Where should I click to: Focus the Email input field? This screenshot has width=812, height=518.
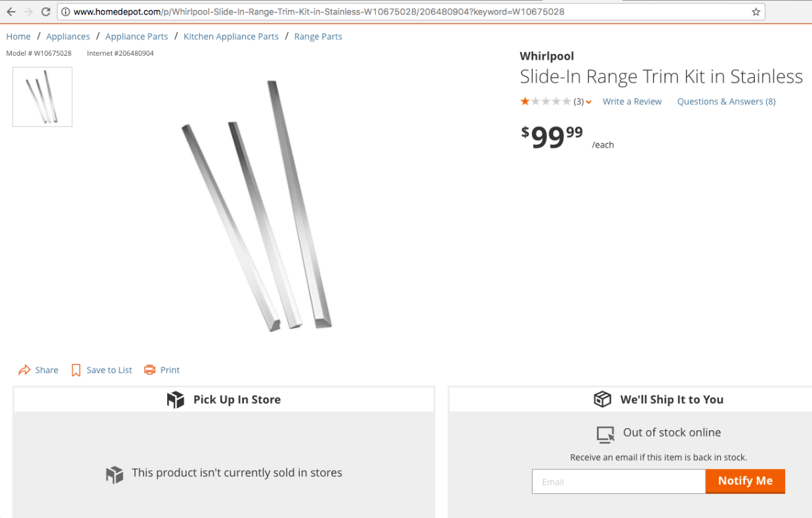[x=619, y=481]
